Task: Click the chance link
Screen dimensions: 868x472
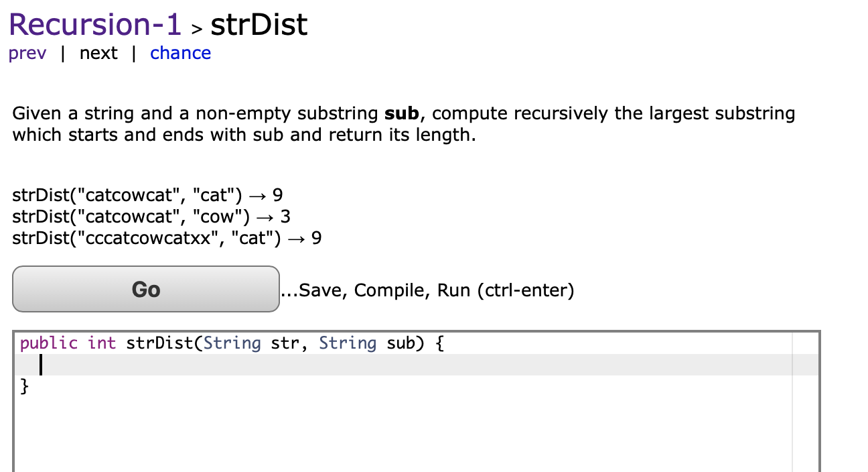Action: click(x=179, y=53)
